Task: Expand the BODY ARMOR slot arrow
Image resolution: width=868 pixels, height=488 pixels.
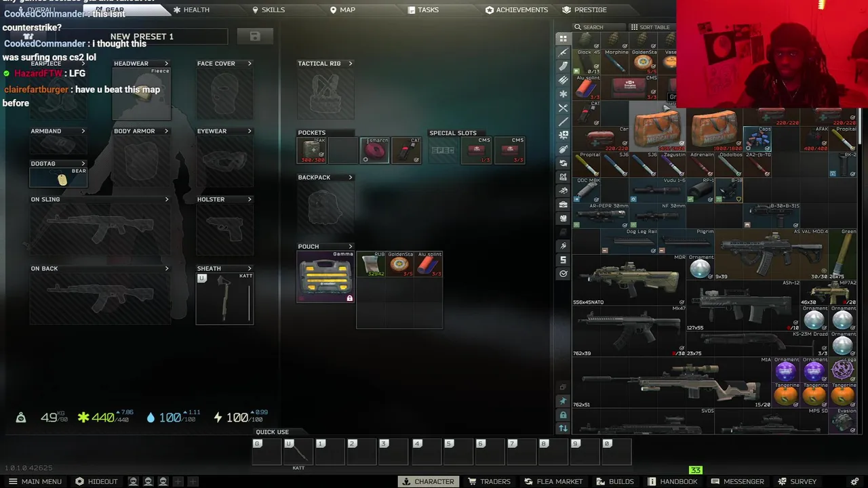Action: [166, 131]
